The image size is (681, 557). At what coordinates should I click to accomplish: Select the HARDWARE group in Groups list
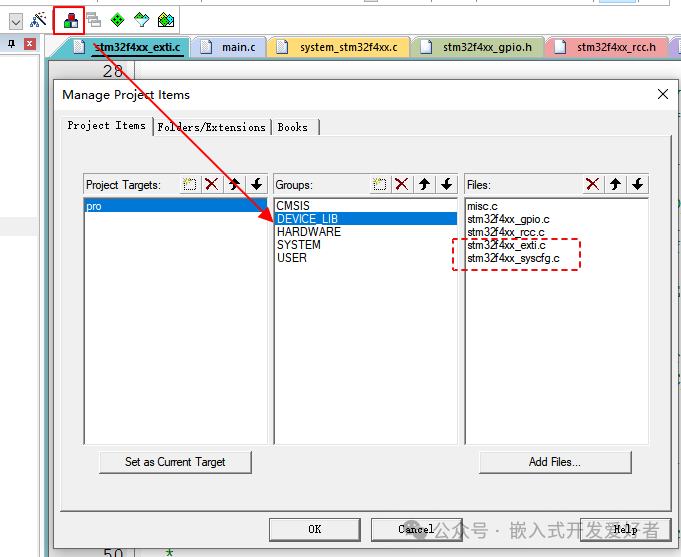tap(308, 232)
